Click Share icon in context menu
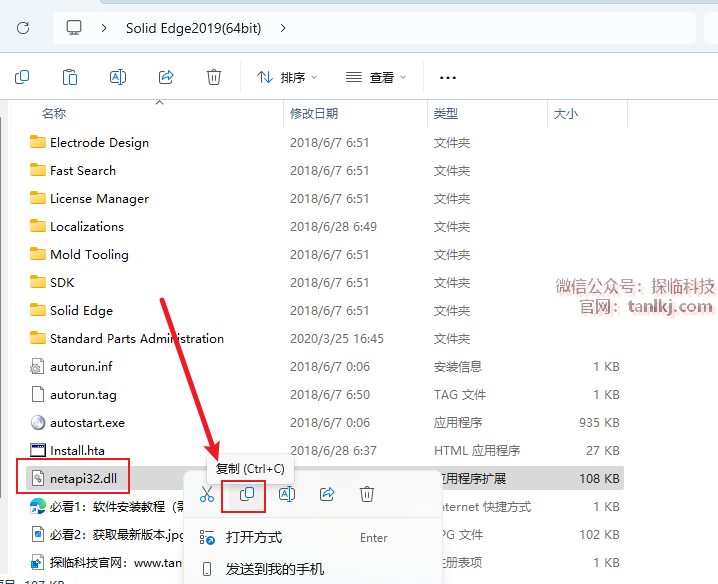The width and height of the screenshot is (718, 584). click(x=327, y=494)
